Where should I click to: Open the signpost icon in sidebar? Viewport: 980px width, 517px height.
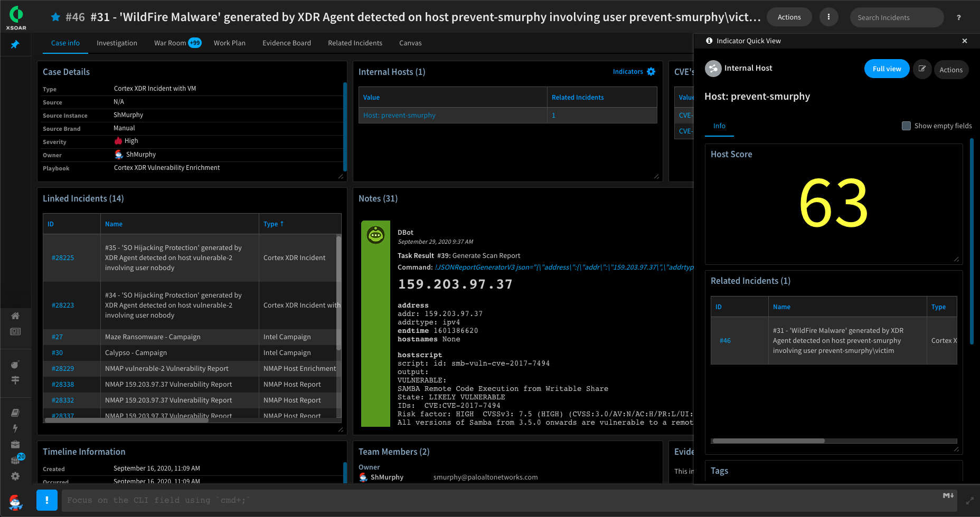tap(15, 380)
